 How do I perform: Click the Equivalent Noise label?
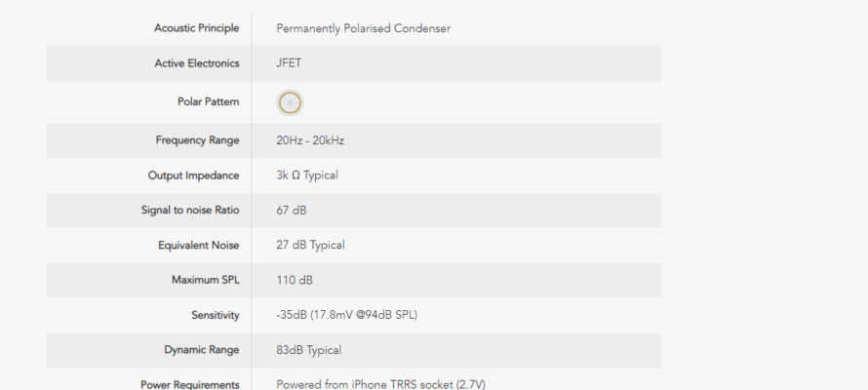pos(199,245)
